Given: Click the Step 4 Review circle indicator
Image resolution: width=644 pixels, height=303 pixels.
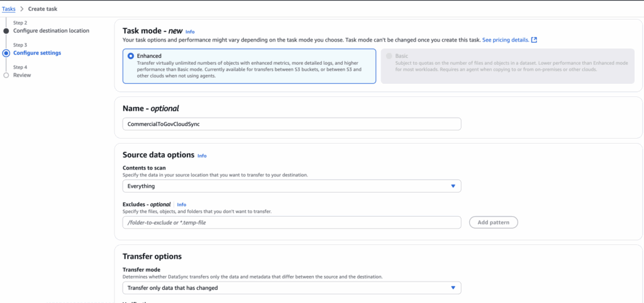Looking at the screenshot, I should pos(6,75).
